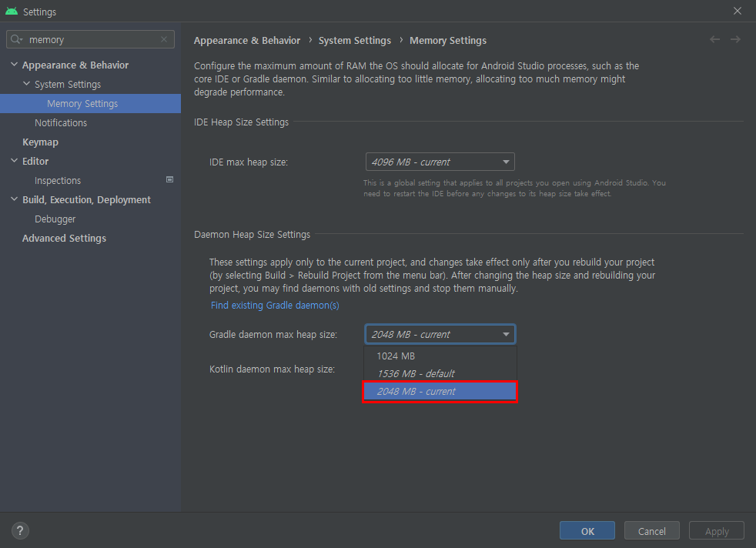Click the Kotlin daemon max heap size label

click(x=272, y=369)
